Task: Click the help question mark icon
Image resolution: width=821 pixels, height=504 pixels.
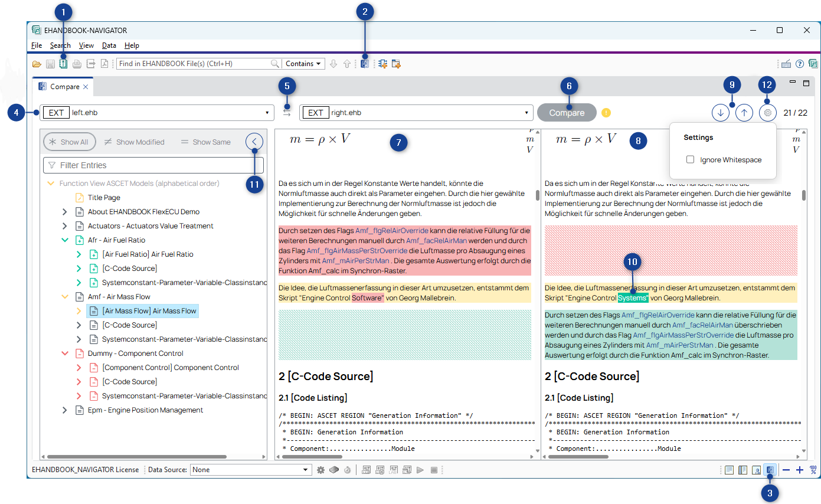Action: [x=800, y=64]
